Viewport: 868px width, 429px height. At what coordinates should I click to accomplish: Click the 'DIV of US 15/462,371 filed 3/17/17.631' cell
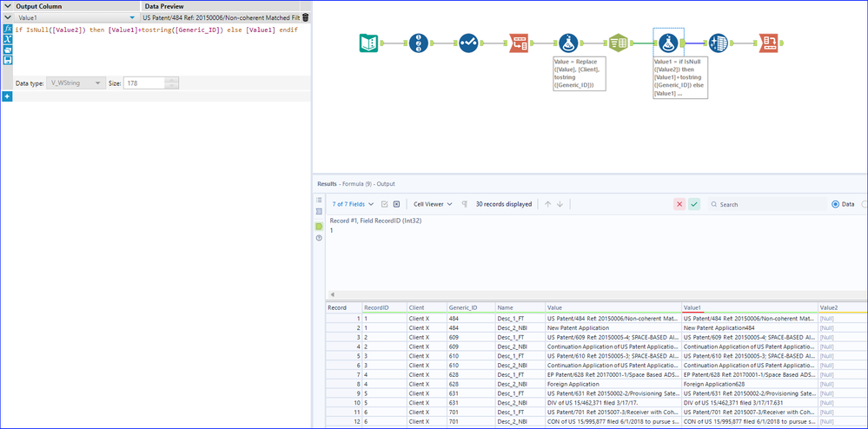[x=750, y=402]
